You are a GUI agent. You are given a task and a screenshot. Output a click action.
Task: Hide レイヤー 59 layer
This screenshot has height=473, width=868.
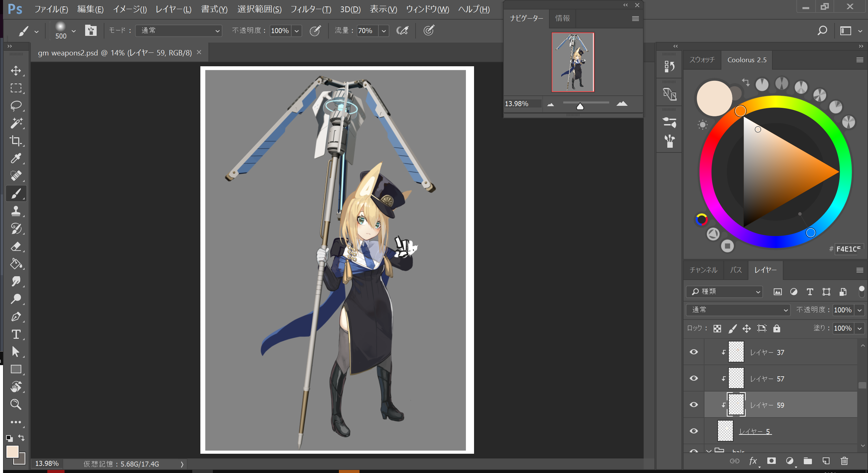click(694, 405)
